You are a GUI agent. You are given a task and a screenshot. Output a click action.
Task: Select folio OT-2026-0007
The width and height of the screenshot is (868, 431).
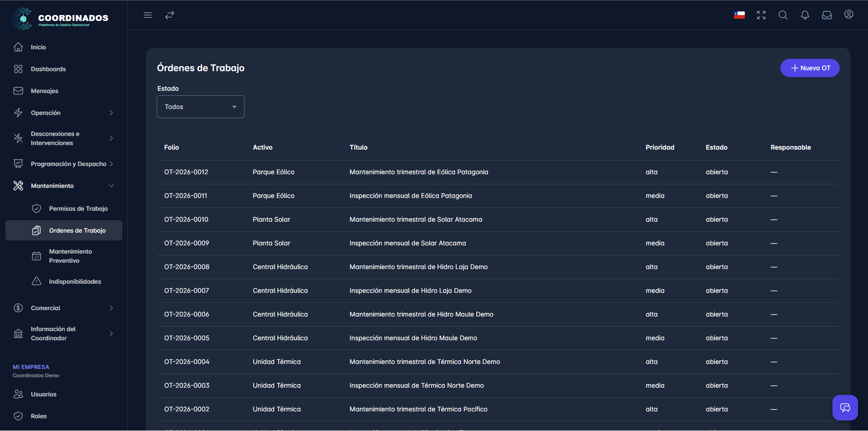click(187, 291)
